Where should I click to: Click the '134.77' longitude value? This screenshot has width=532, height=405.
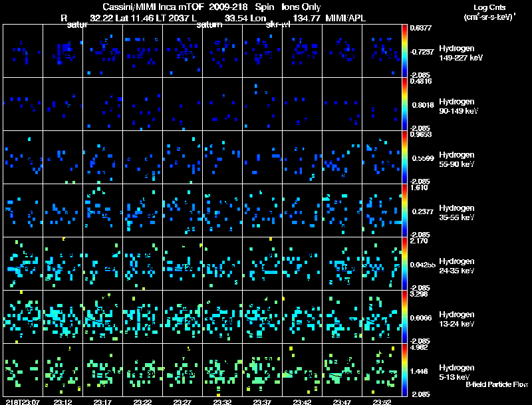pos(307,19)
